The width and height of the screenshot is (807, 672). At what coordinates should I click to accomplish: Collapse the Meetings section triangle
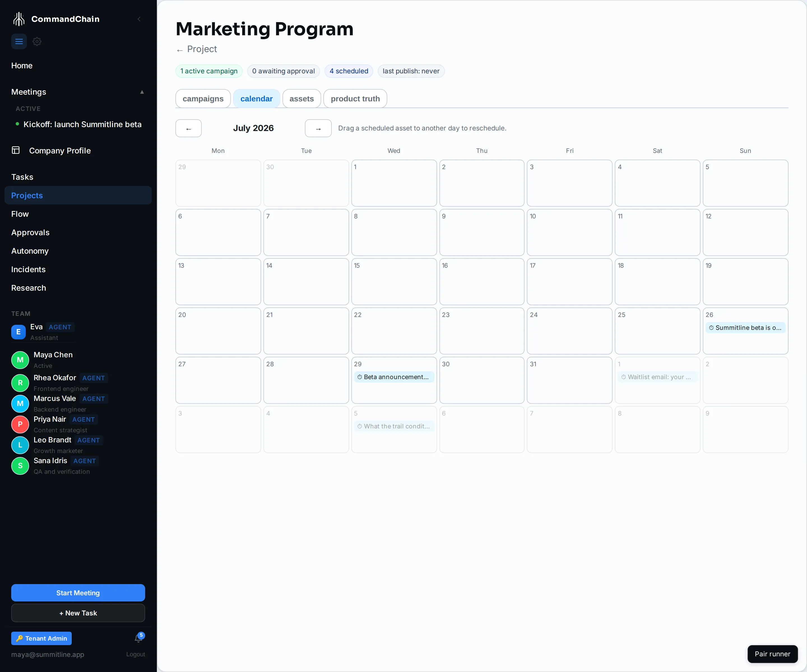pyautogui.click(x=142, y=92)
